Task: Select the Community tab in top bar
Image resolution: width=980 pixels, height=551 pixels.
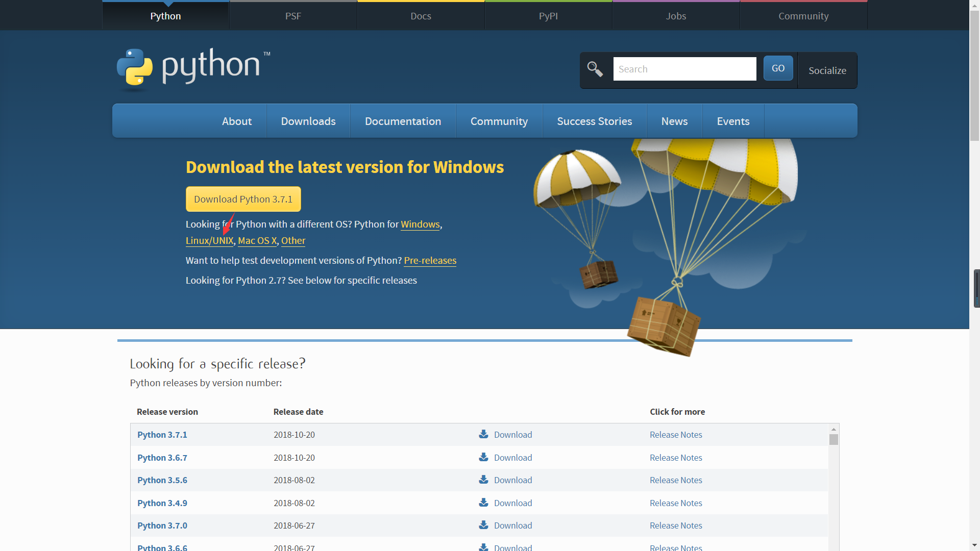Action: [x=803, y=16]
